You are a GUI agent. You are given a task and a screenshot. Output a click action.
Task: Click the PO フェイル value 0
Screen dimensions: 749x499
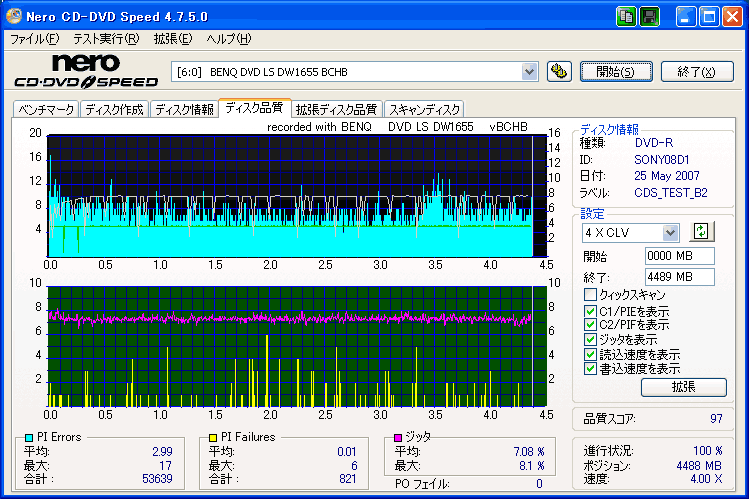click(x=539, y=484)
